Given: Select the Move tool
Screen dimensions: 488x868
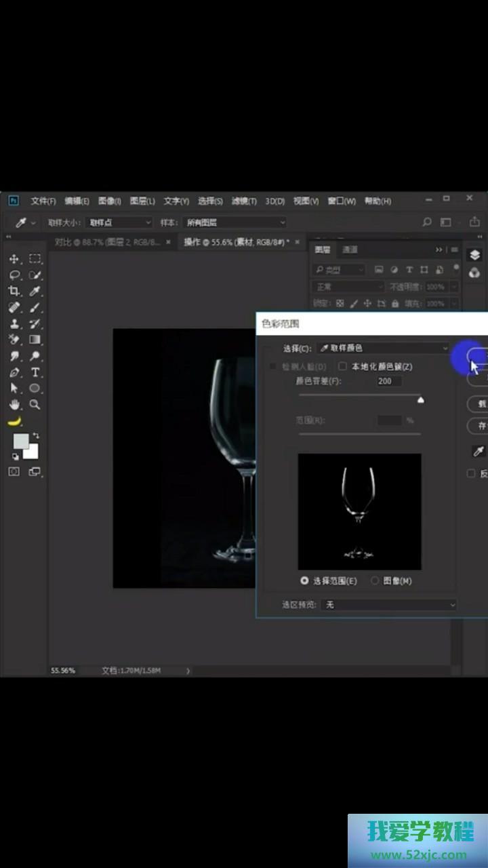Looking at the screenshot, I should pos(14,259).
